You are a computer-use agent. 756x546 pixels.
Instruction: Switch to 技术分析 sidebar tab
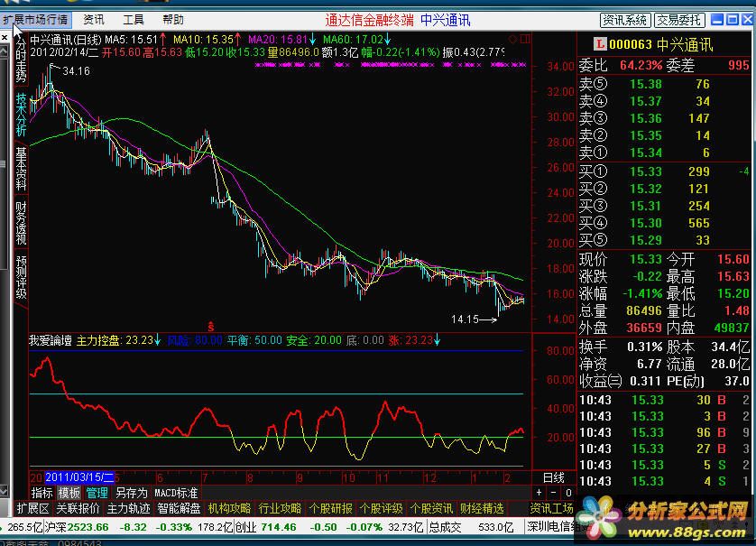[x=21, y=115]
